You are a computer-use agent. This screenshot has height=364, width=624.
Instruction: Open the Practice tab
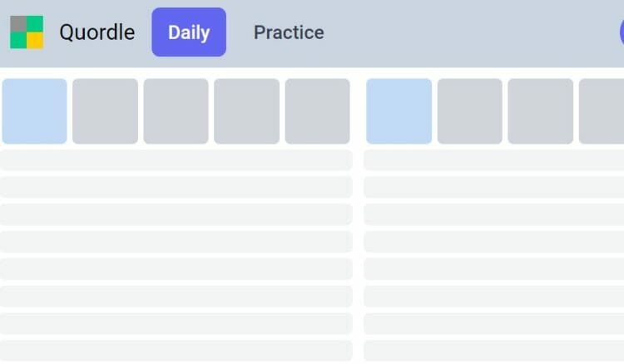(x=289, y=32)
